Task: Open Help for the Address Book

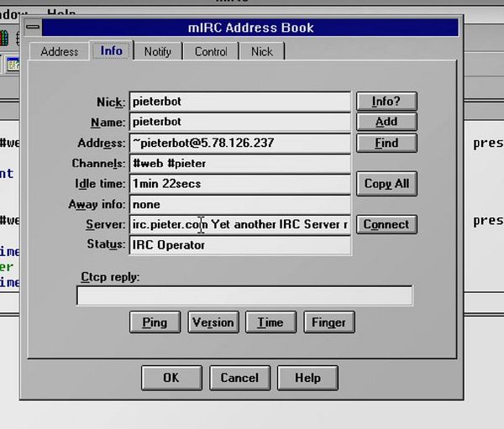Action: coord(307,378)
